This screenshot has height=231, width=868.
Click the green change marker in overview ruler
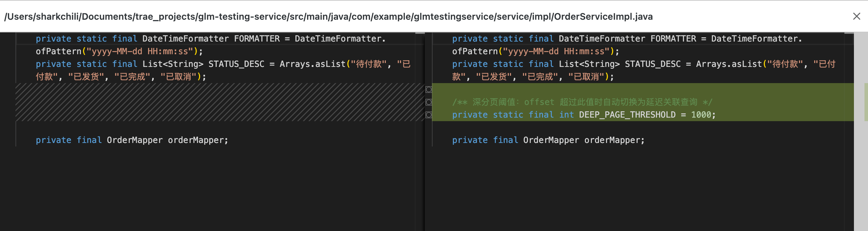(x=866, y=102)
